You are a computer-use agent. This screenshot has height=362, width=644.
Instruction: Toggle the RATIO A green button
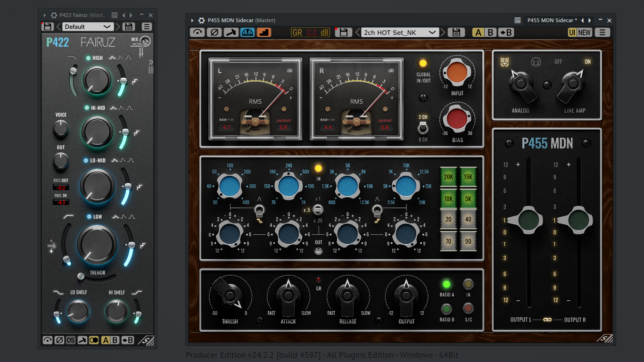(446, 284)
